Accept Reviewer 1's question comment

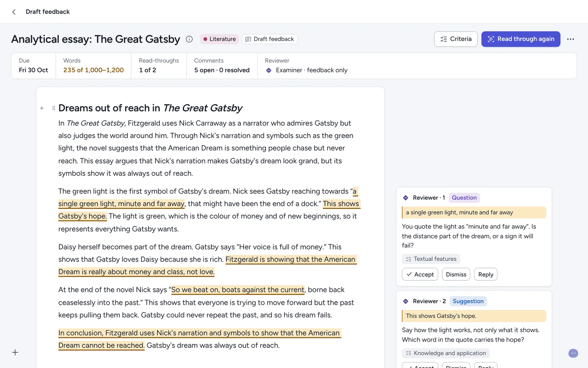420,275
